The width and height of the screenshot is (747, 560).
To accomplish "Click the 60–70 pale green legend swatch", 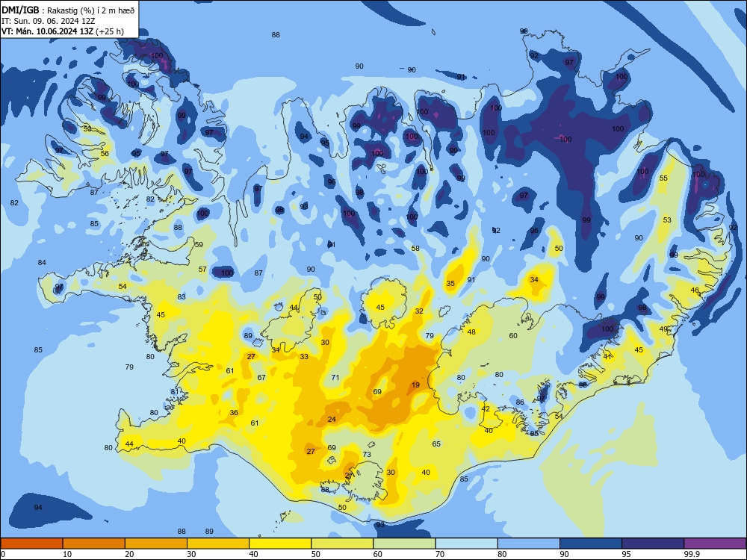I will pos(404,544).
